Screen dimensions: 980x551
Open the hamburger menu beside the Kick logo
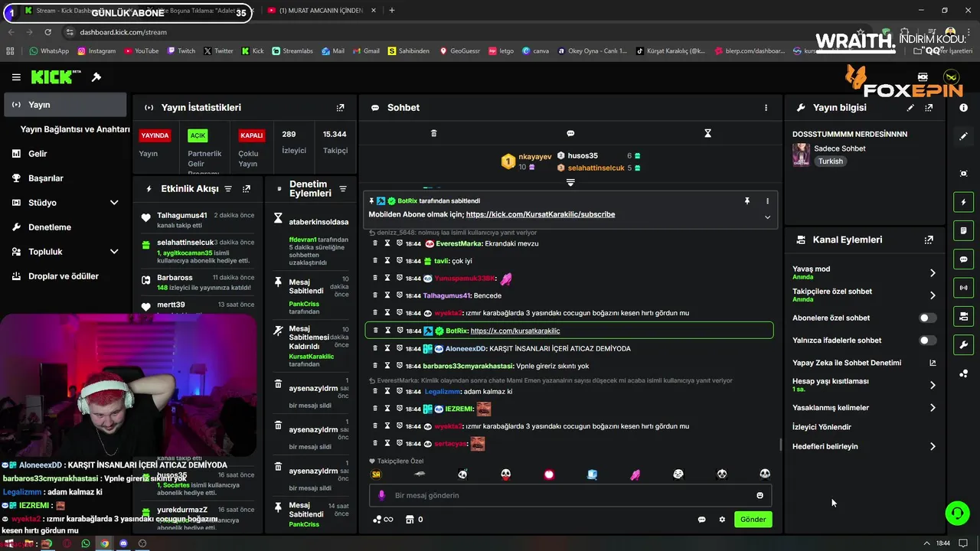pos(16,77)
